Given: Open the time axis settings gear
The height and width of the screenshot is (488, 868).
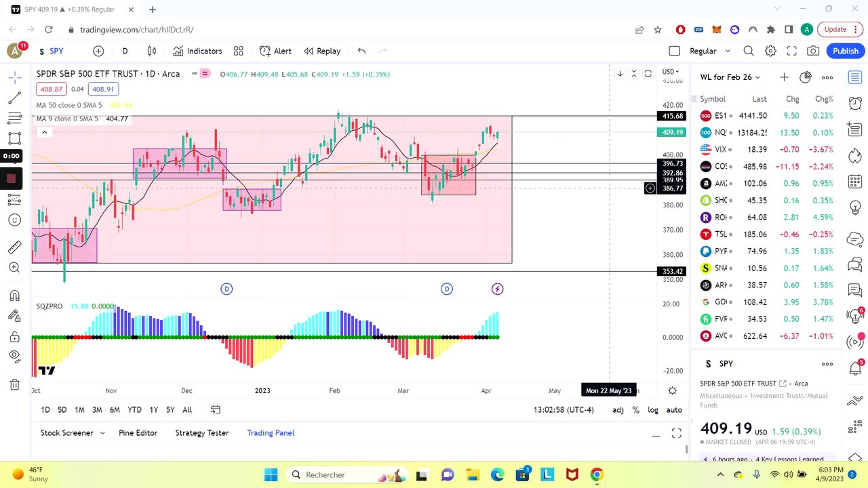Looking at the screenshot, I should [x=672, y=390].
